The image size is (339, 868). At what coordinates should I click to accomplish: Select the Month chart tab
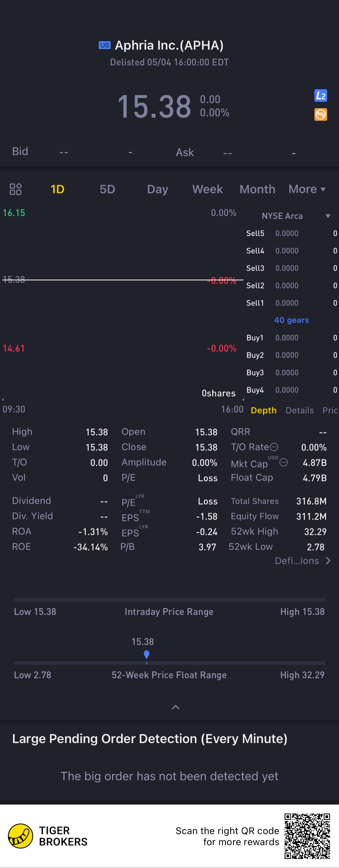[257, 189]
